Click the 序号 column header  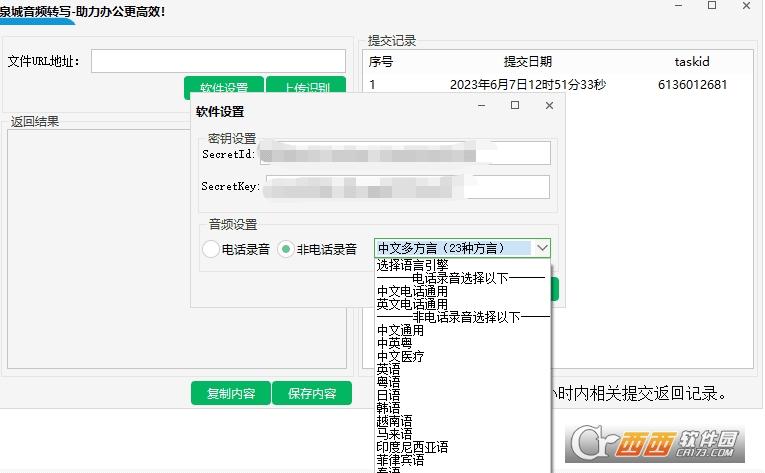pos(381,62)
